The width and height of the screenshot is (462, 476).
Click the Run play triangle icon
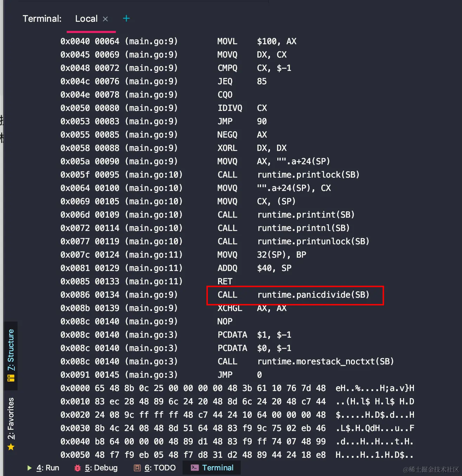(29, 468)
